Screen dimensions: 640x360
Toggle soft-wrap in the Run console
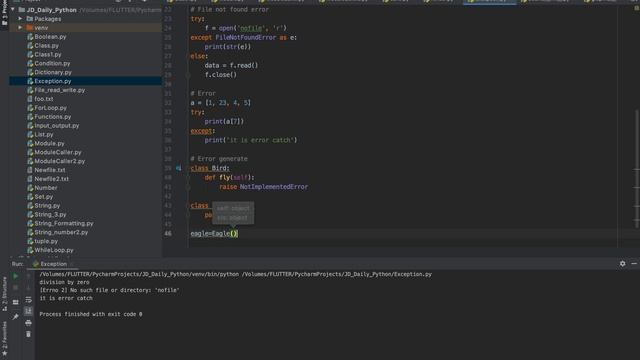click(x=29, y=300)
